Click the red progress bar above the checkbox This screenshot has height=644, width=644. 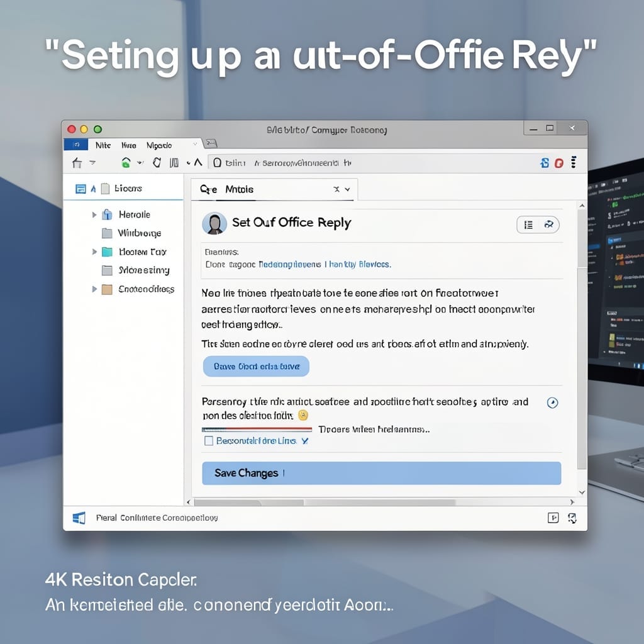click(257, 429)
